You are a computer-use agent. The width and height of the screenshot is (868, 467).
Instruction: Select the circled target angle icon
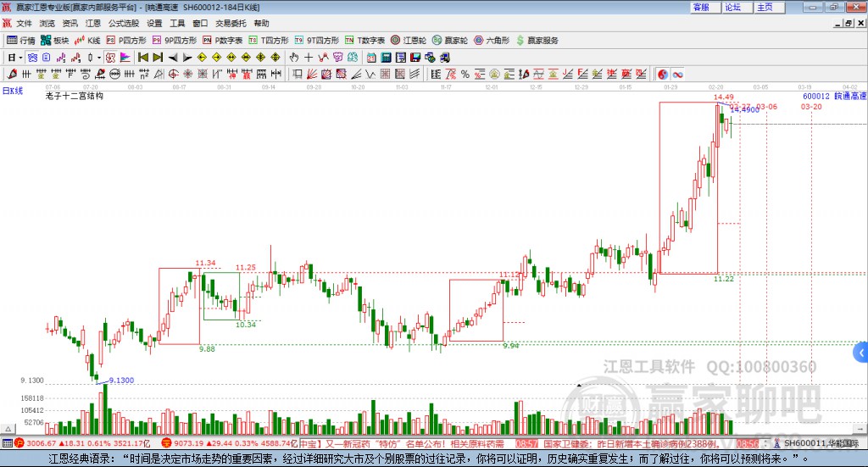pyautogui.click(x=173, y=74)
